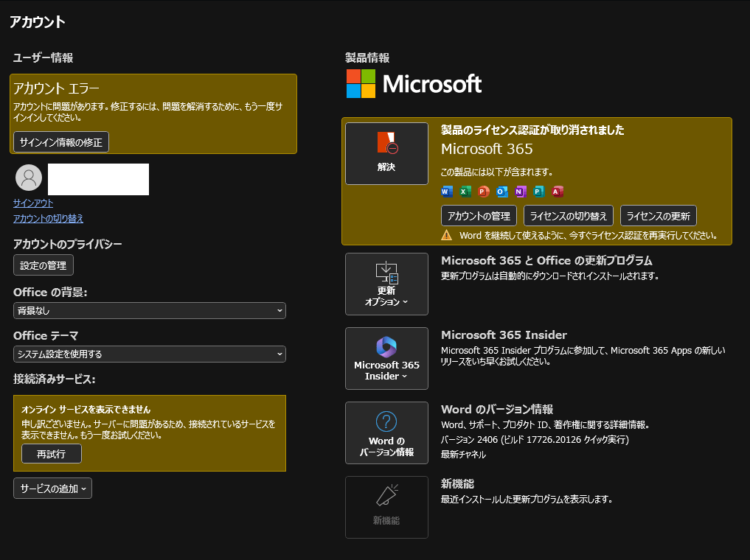750x560 pixels.
Task: Click the バージョン 2406 build text
Action: (535, 440)
